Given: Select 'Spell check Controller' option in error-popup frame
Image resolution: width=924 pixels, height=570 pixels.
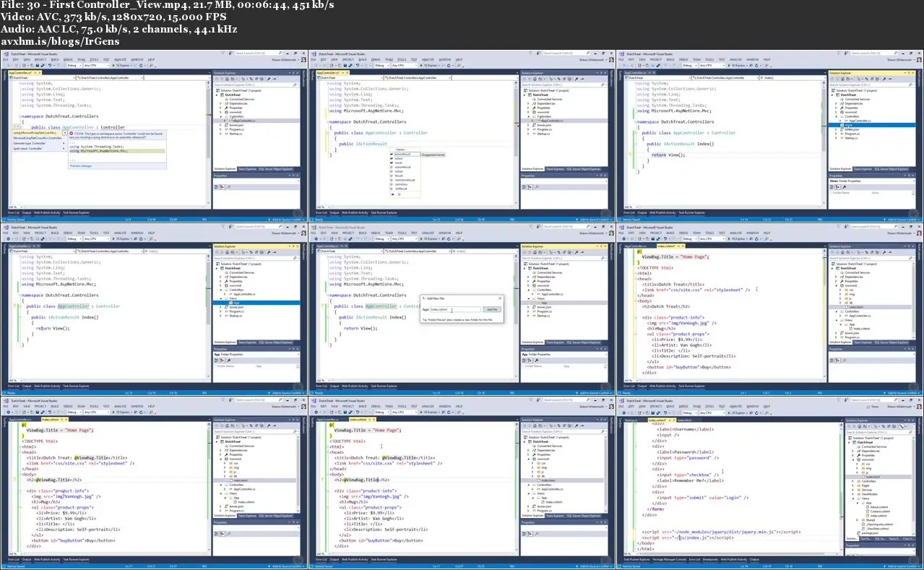Looking at the screenshot, I should [39, 149].
